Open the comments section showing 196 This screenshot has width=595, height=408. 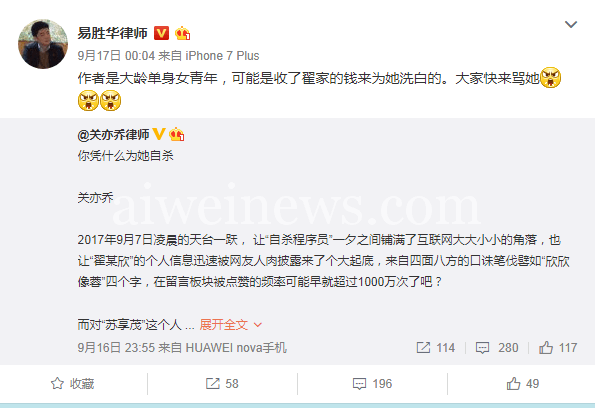pyautogui.click(x=372, y=384)
